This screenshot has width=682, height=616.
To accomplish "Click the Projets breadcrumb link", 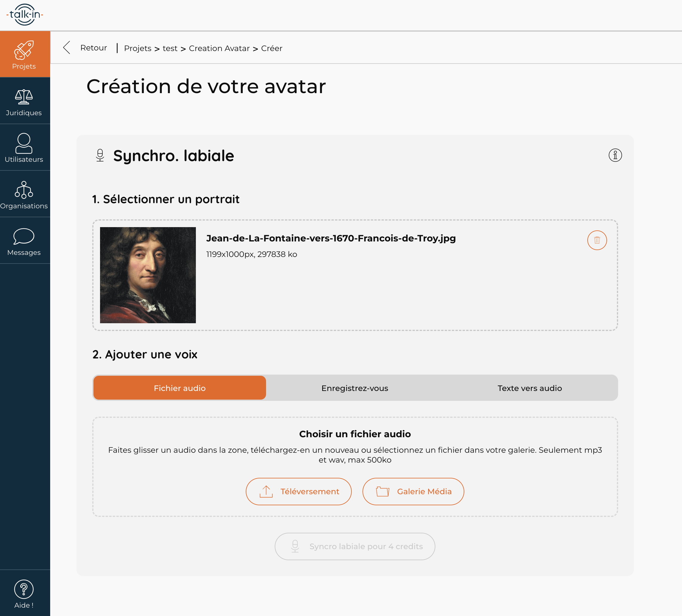I will (138, 48).
